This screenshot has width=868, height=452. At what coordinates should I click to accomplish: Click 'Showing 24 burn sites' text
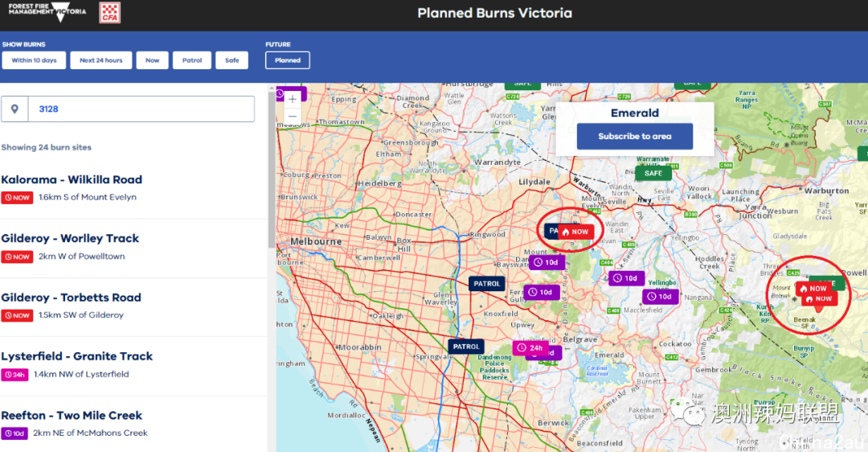pos(46,147)
